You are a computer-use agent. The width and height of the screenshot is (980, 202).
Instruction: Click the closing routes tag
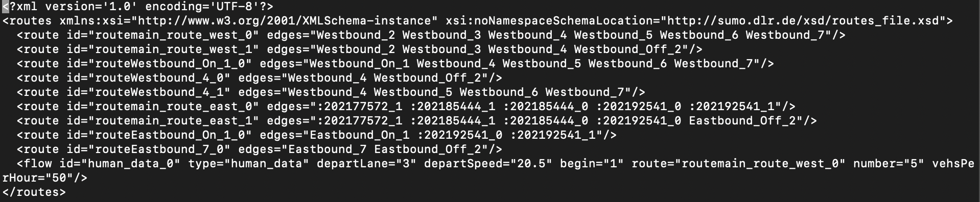tap(34, 192)
